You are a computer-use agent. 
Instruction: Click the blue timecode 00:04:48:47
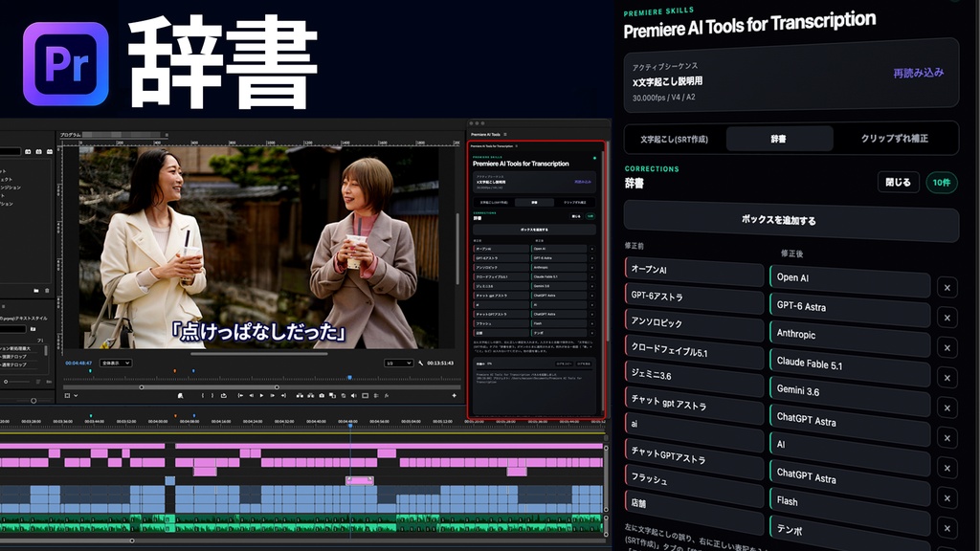point(78,363)
